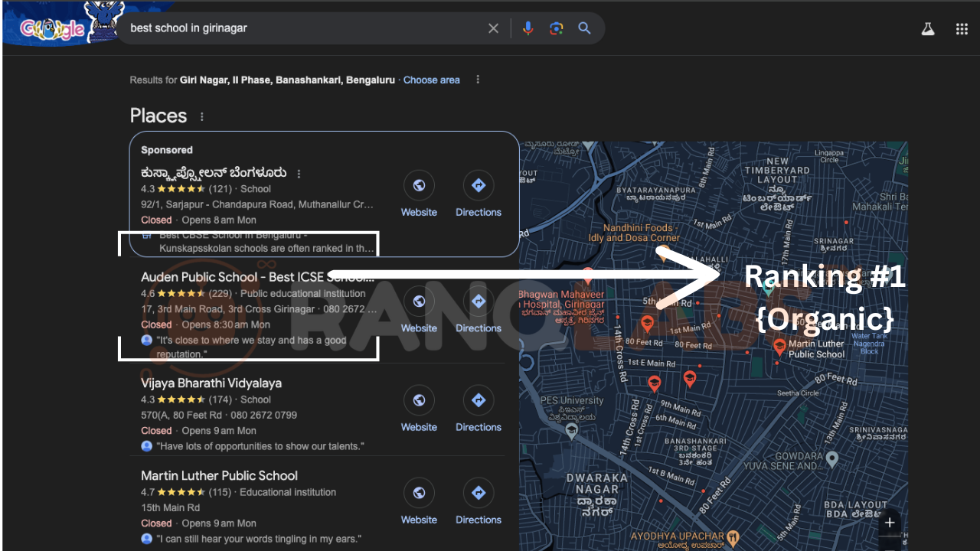
Task: Click the search input field
Action: click(306, 28)
